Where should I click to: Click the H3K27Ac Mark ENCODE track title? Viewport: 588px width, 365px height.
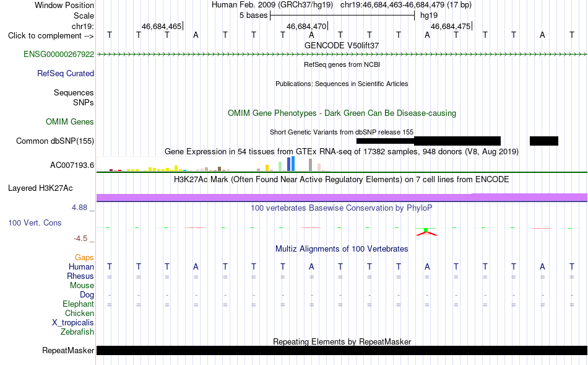[342, 180]
